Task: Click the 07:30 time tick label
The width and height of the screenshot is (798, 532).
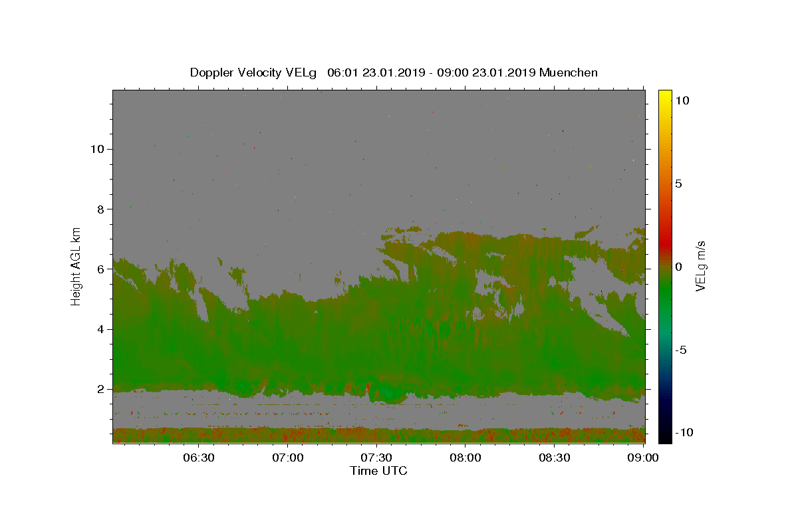Action: [x=376, y=458]
